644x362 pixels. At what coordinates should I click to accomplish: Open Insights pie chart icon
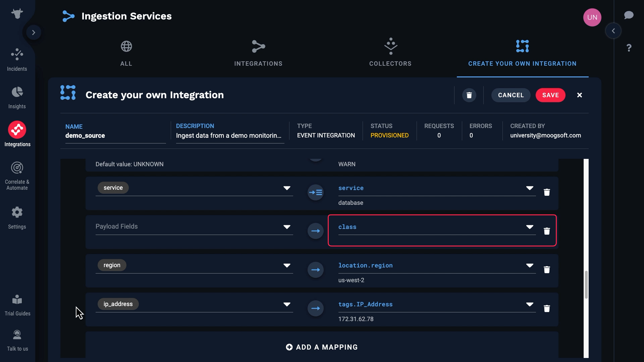point(17,92)
